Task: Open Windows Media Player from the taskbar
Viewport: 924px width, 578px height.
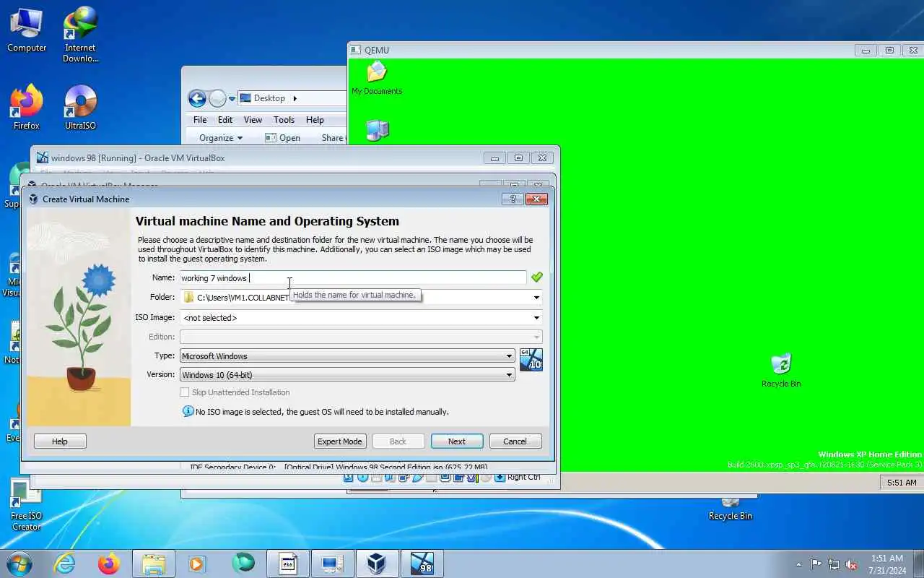Action: tap(197, 564)
